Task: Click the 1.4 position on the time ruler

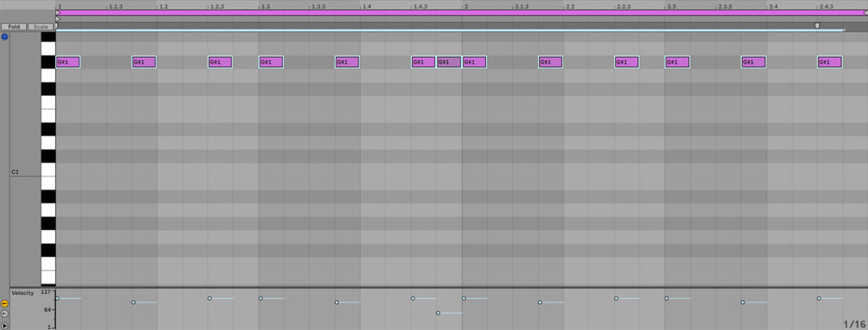Action: [x=367, y=6]
